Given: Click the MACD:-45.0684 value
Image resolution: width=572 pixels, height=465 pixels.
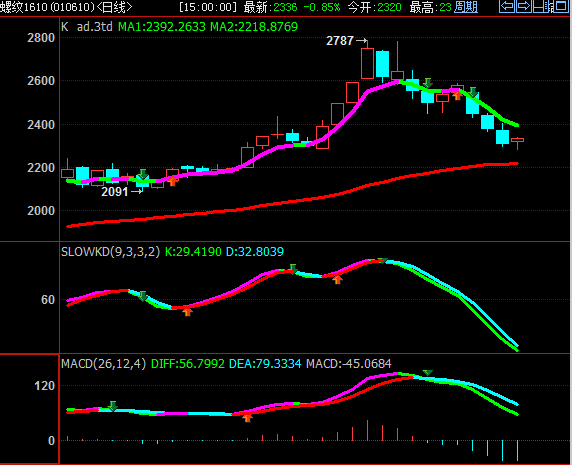Looking at the screenshot, I should (349, 364).
